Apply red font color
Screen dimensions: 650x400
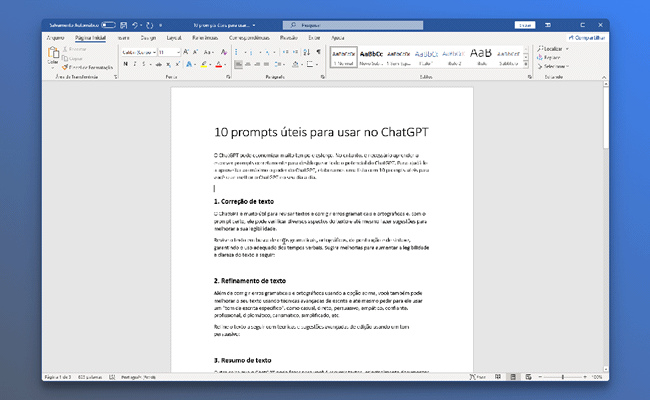tap(218, 64)
